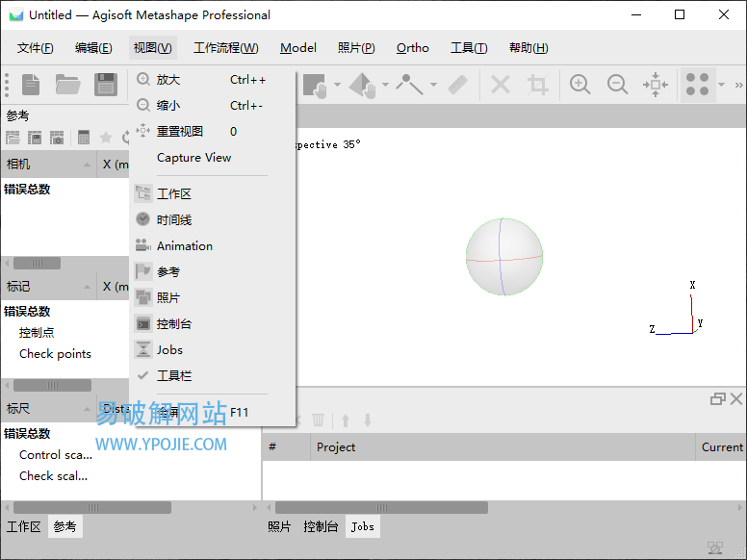
Task: Toggle the 控制台 pane in the View menu
Action: point(212,324)
